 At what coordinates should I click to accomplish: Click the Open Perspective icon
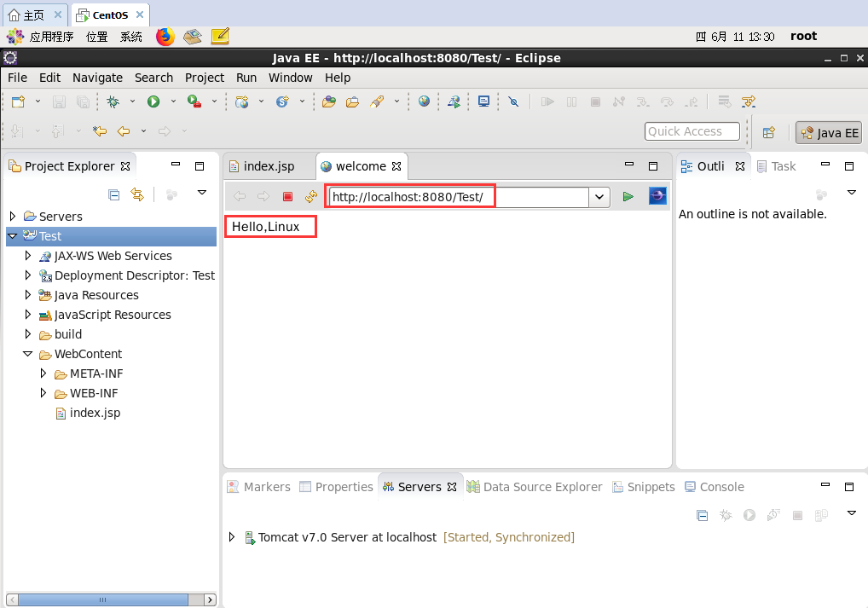[x=768, y=132]
